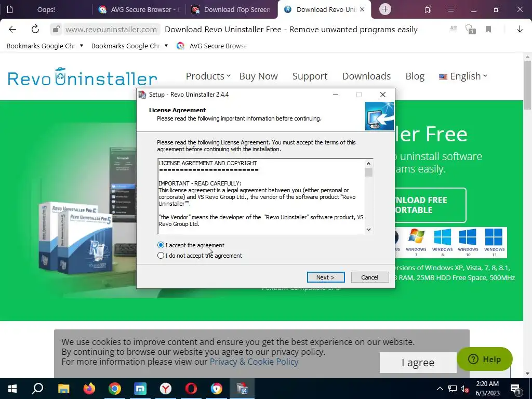Open the green Help chat widget
Screen dimensions: 532x399
(485, 359)
